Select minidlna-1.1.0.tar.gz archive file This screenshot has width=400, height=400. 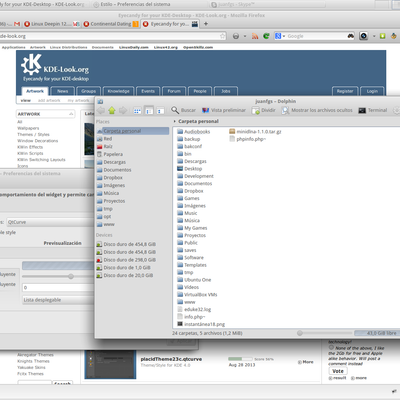255,132
